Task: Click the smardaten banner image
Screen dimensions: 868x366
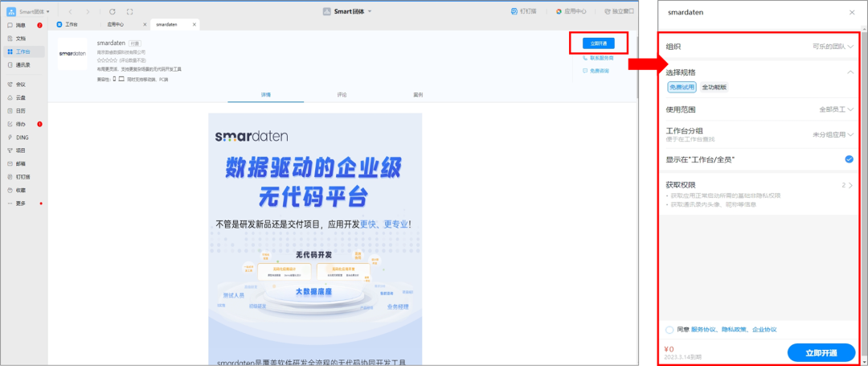Action: 315,239
